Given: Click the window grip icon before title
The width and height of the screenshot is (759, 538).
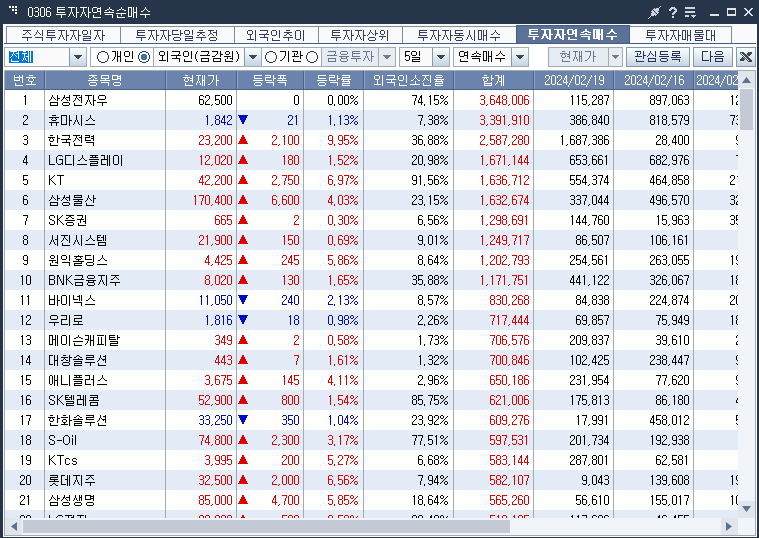Looking at the screenshot, I should click(x=14, y=9).
